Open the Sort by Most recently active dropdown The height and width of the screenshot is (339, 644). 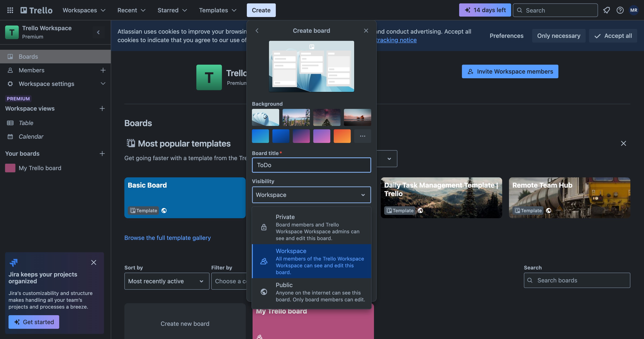pyautogui.click(x=167, y=281)
